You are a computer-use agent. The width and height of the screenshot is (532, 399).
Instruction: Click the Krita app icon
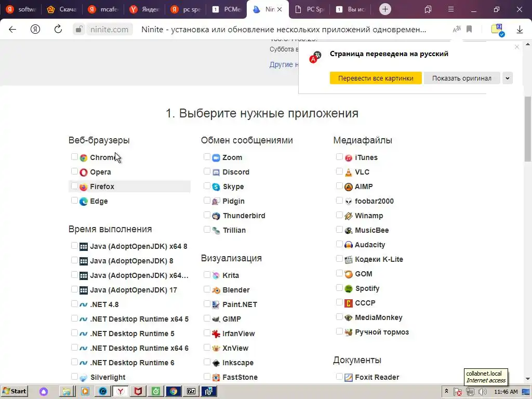[x=216, y=275]
